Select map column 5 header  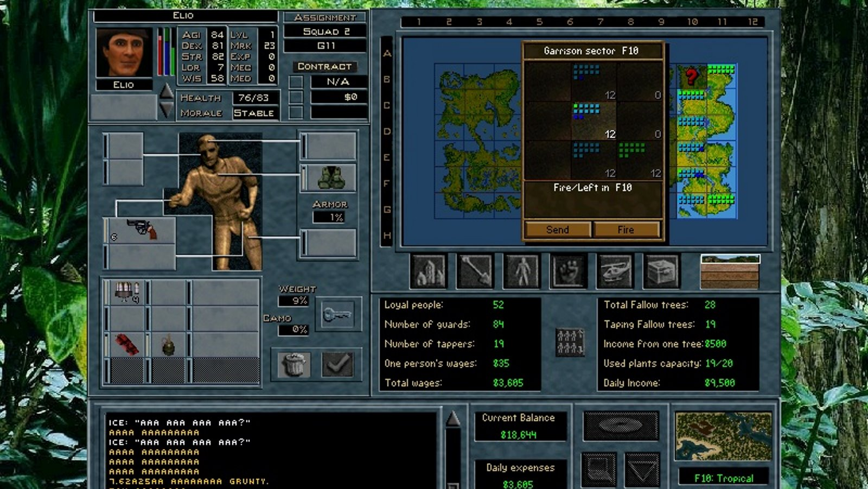[x=539, y=22]
